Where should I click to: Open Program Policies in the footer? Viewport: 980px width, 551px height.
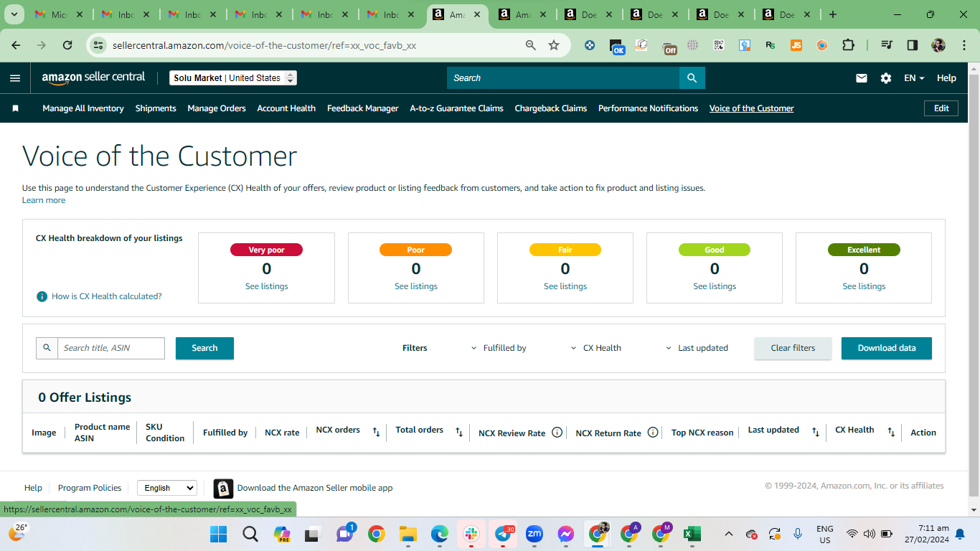pyautogui.click(x=90, y=488)
